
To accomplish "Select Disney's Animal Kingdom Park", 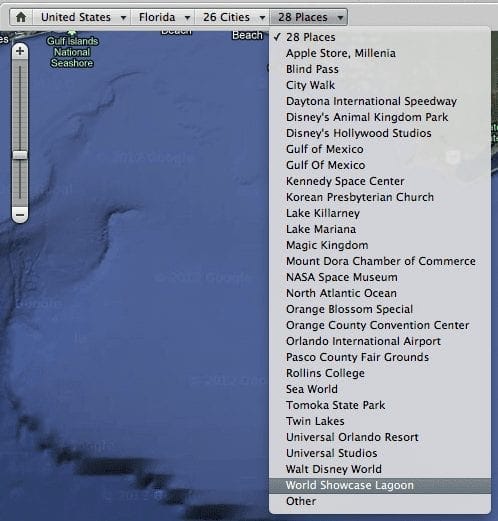I will click(x=380, y=117).
